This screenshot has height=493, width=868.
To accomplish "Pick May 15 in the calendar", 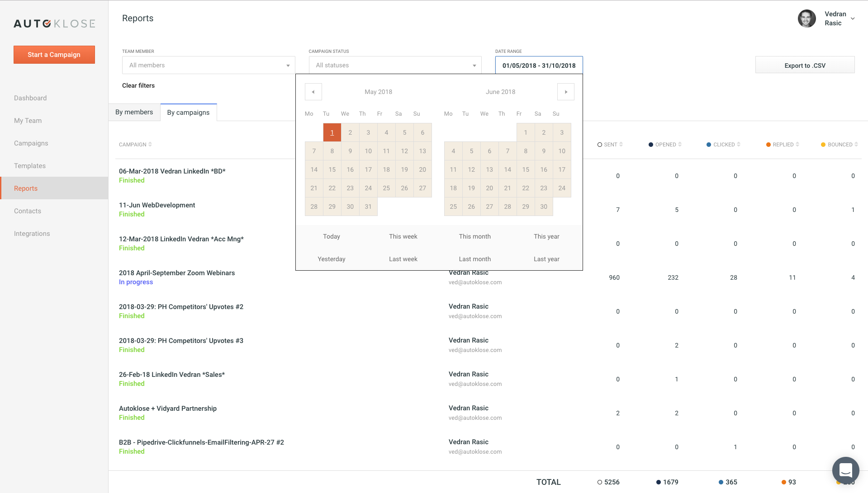I will pyautogui.click(x=332, y=169).
